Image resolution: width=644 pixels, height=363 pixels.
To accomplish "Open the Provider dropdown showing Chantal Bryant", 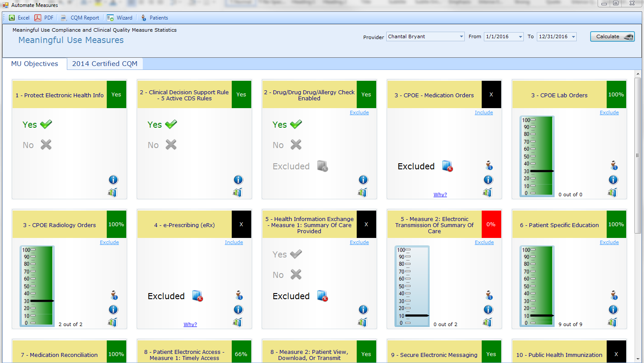I will 461,37.
